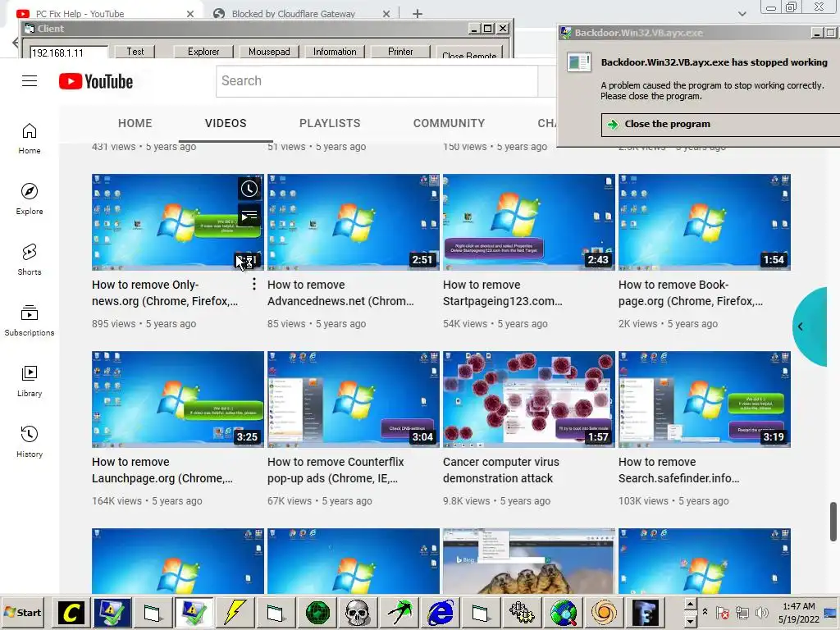Open How to remove Startpageing123.com thumbnail
Image resolution: width=840 pixels, height=630 pixels.
point(529,221)
